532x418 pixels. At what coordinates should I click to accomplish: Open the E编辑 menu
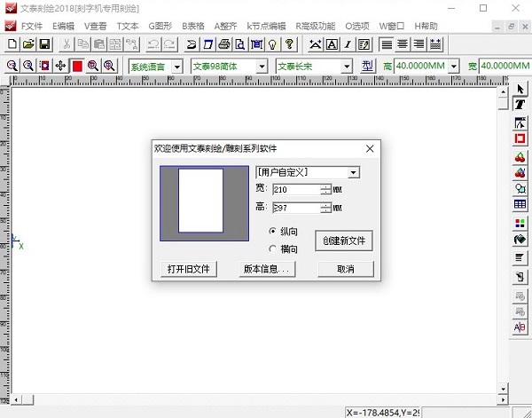[63, 26]
